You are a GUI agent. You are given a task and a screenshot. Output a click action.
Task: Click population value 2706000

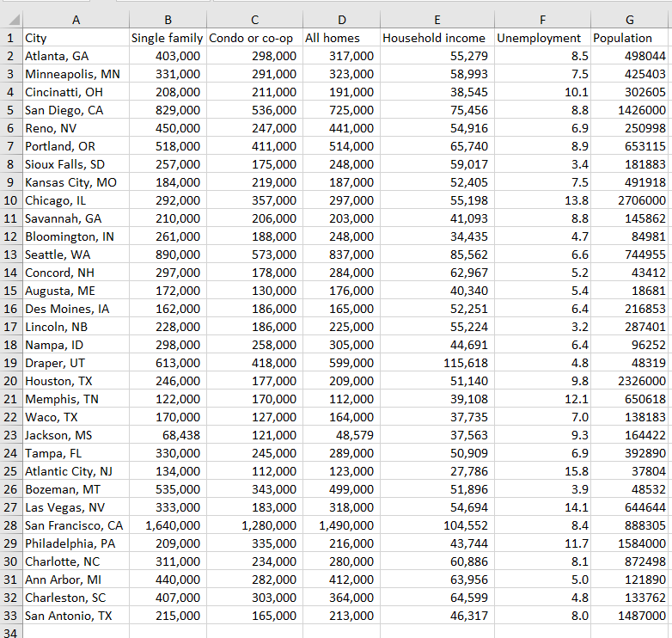(629, 200)
